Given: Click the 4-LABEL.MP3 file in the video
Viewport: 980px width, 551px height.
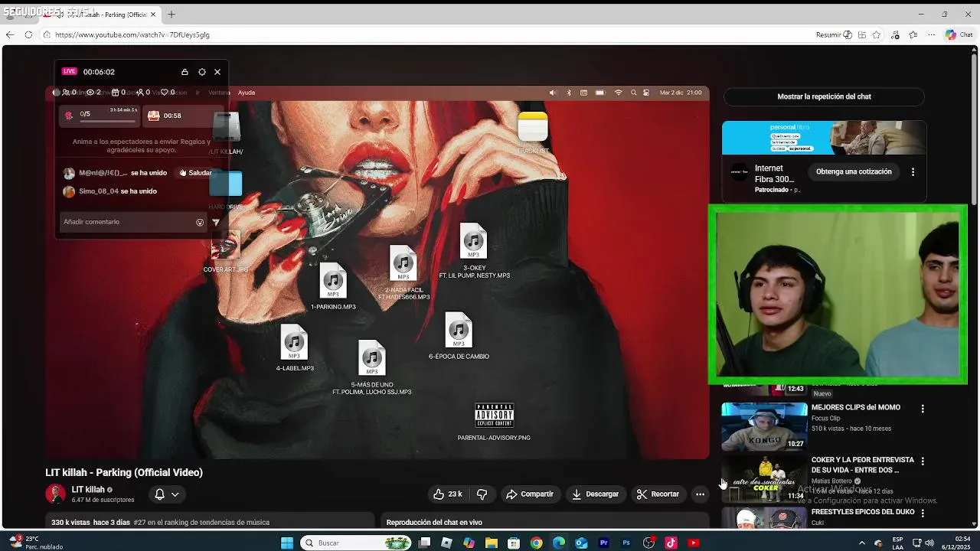Looking at the screenshot, I should 295,348.
